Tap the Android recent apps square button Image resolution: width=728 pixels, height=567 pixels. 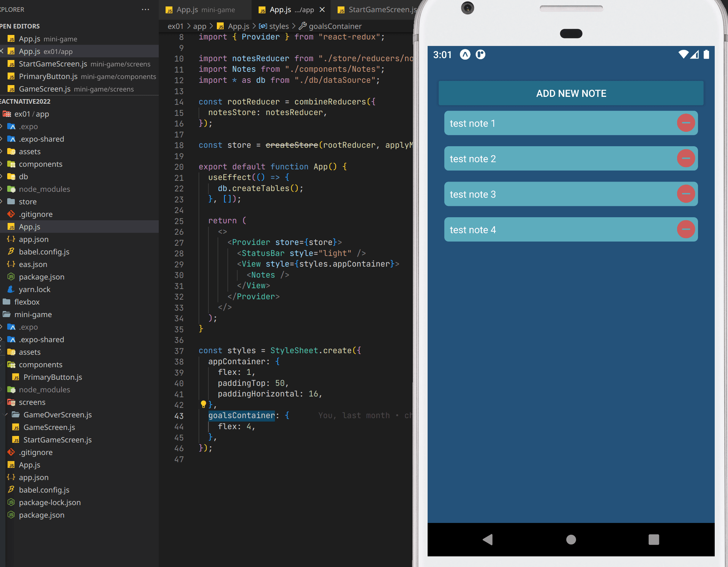pos(654,539)
